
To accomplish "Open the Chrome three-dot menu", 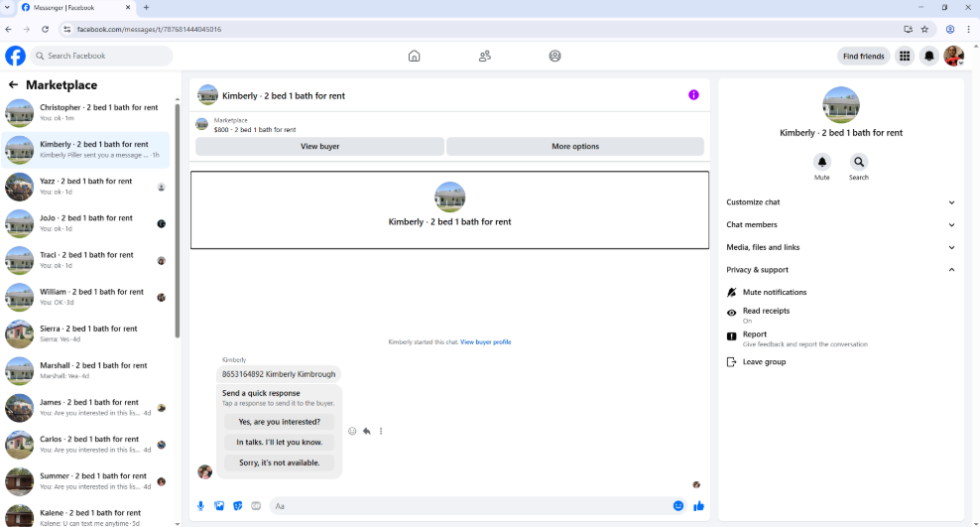I will (968, 29).
